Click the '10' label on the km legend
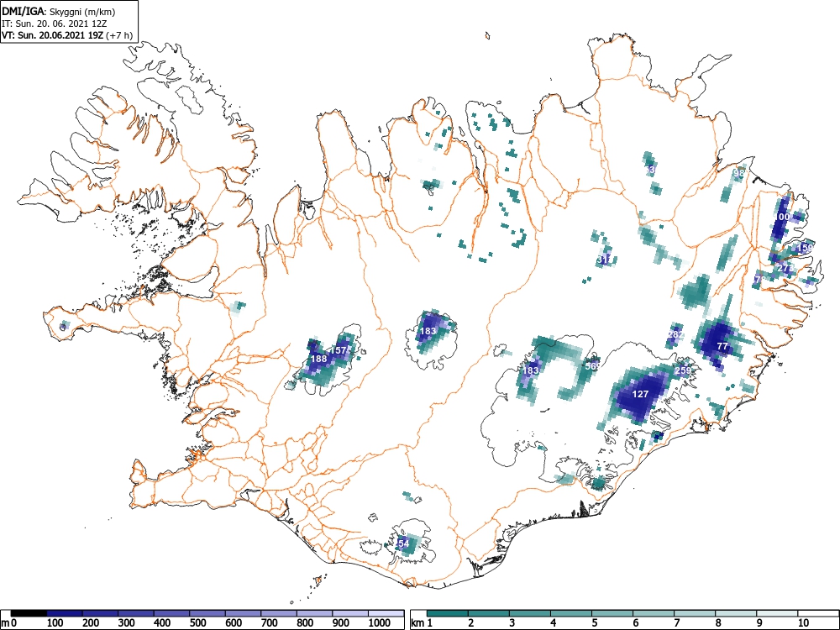Screen dimensions: 840x630 pos(802,623)
